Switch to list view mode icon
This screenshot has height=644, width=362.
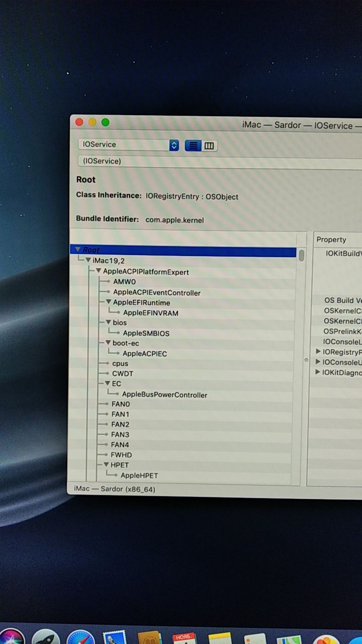[194, 145]
